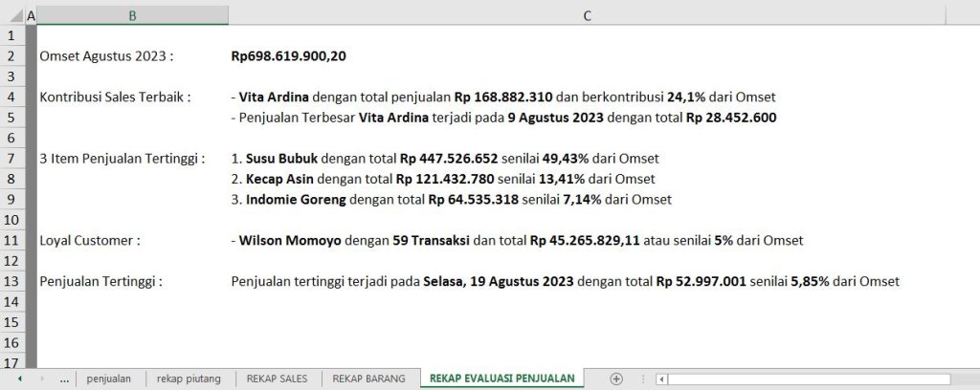Screen dimensions: 980x390
Task: Click 'Penjualan Tertinggi :' label cell
Action: click(x=101, y=281)
